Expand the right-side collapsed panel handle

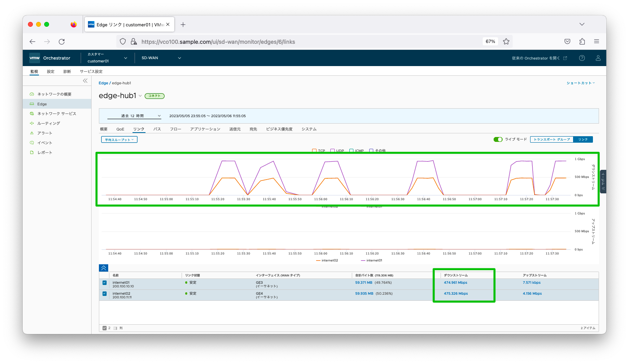603,182
